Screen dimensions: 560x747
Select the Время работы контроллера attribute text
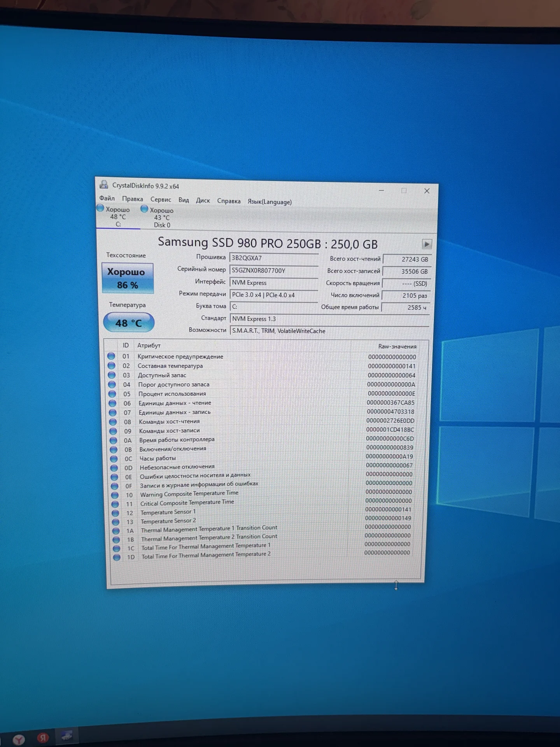coord(177,440)
